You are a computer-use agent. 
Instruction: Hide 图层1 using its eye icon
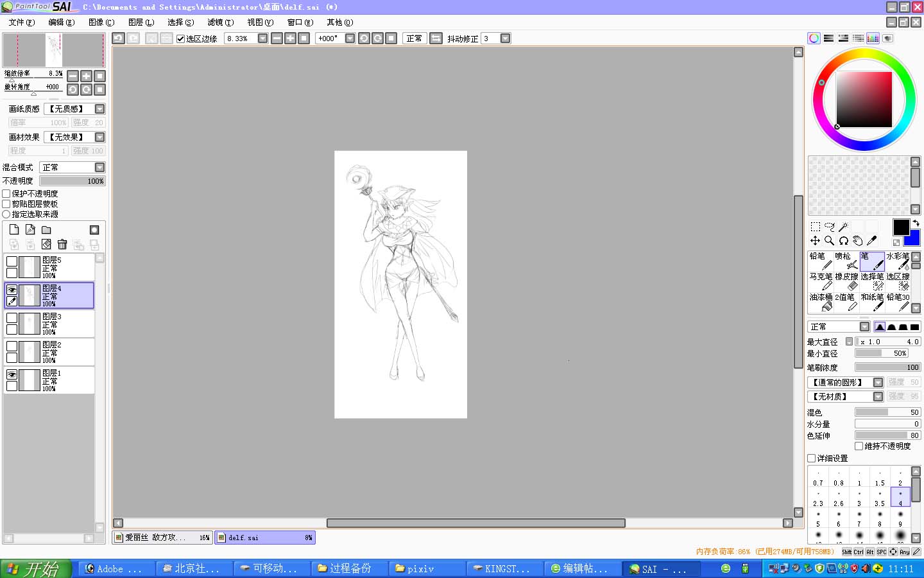(12, 374)
